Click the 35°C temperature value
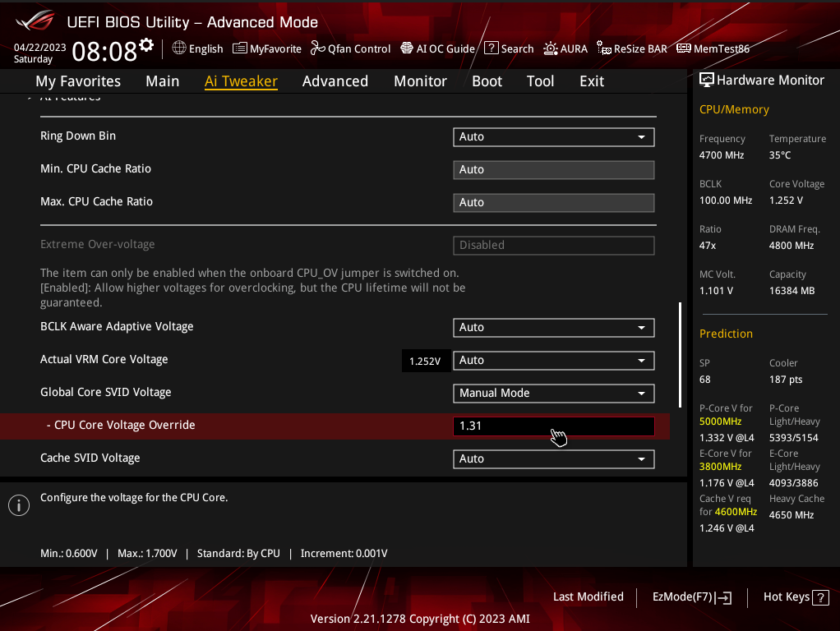This screenshot has height=631, width=840. click(x=780, y=154)
